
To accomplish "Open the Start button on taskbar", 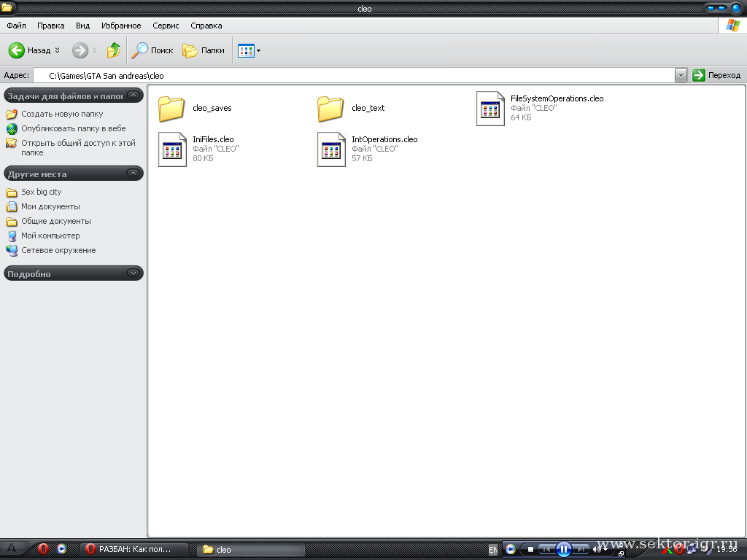I will (12, 548).
